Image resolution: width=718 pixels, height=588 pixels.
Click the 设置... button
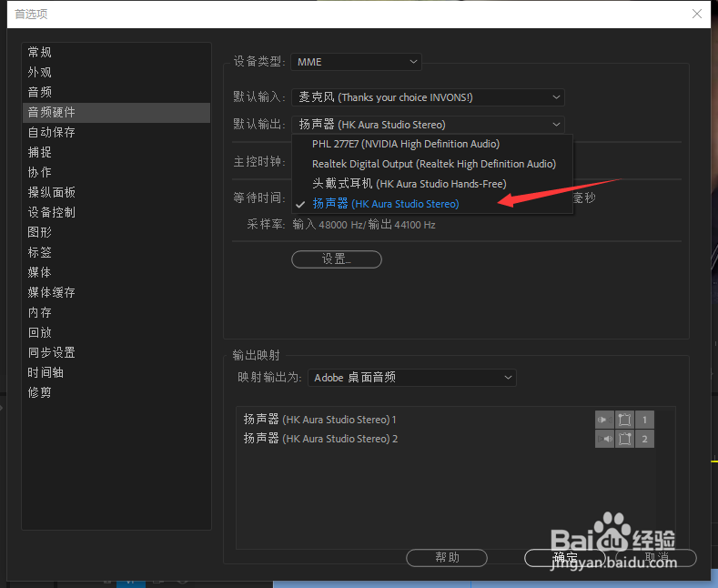pos(337,259)
